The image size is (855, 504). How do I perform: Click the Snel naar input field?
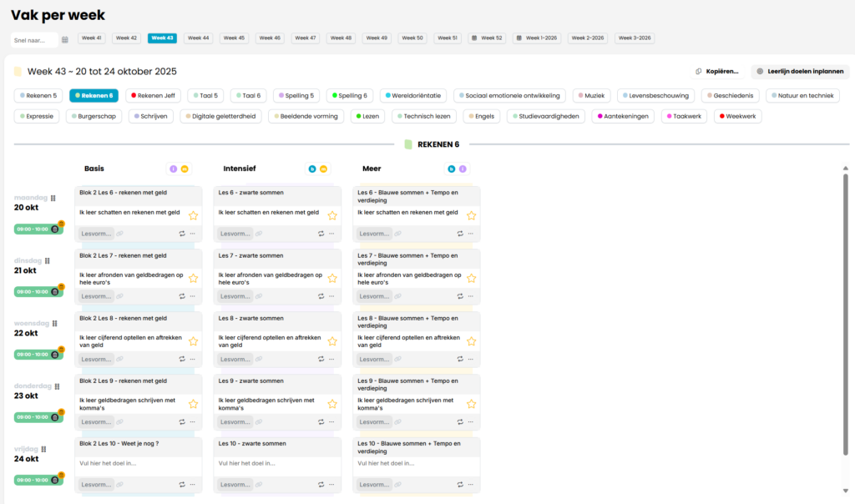pyautogui.click(x=35, y=39)
